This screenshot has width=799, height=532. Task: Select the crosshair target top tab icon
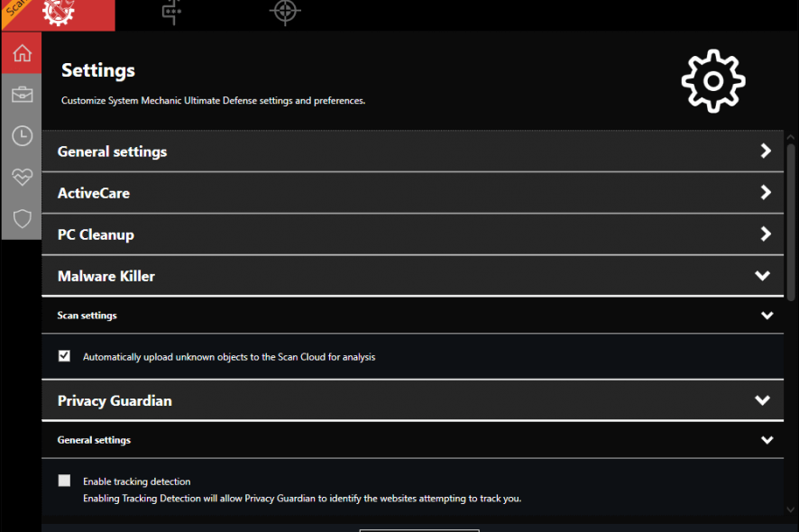pyautogui.click(x=285, y=11)
